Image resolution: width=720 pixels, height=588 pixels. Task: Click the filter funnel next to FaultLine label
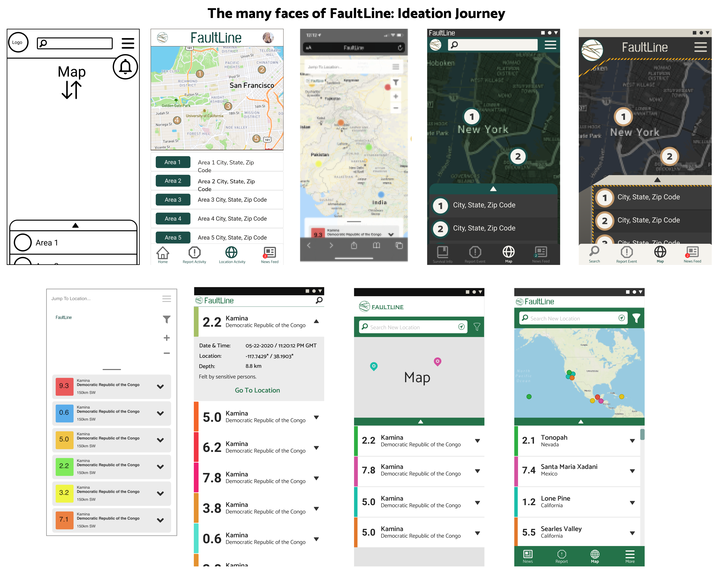click(166, 319)
